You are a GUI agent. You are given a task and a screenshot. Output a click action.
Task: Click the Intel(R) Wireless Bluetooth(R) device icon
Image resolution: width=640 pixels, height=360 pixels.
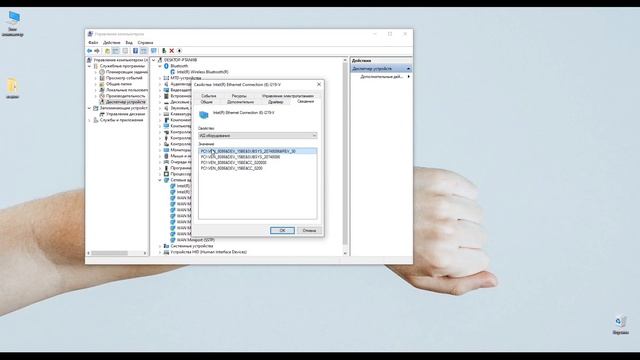click(x=173, y=72)
